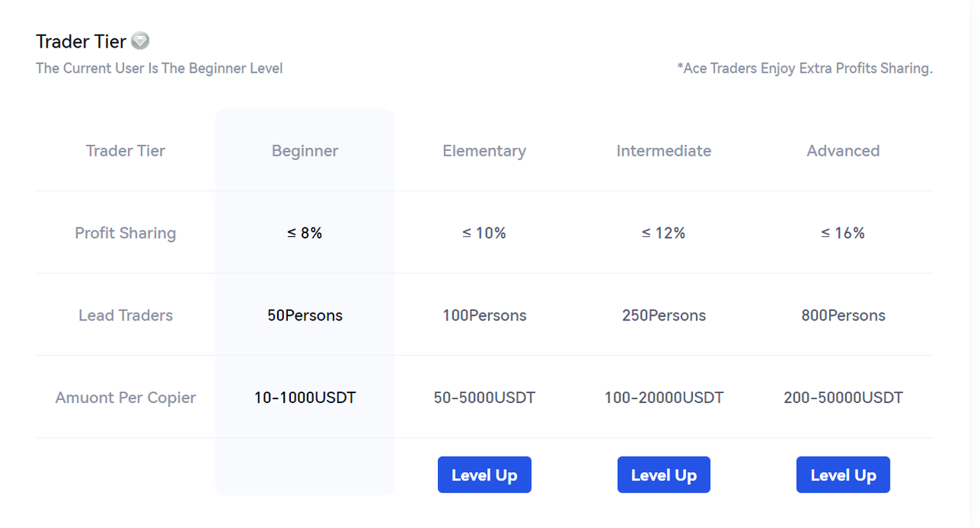Select the Elementary tier column header
Screen dimensions: 980x528
point(484,151)
